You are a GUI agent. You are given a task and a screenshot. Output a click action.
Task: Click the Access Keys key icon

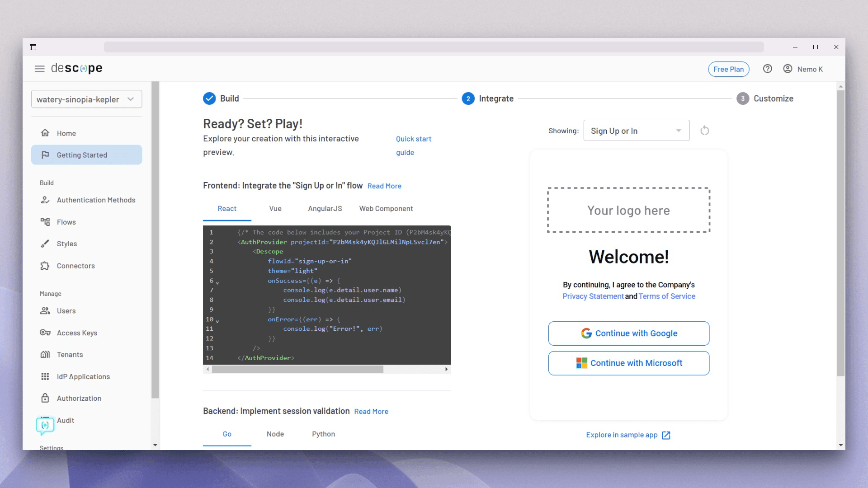click(46, 333)
